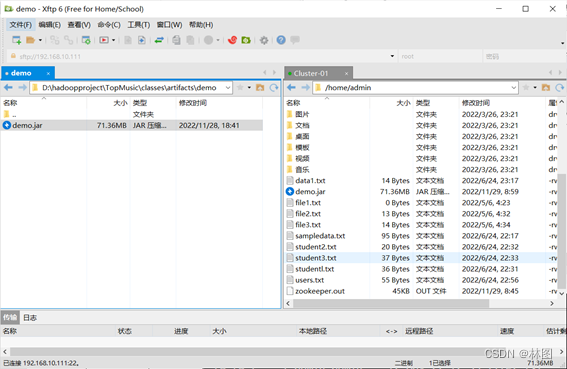Screen dimensions: 567x369
Task: Open Options via the gear icon
Action: coord(264,40)
